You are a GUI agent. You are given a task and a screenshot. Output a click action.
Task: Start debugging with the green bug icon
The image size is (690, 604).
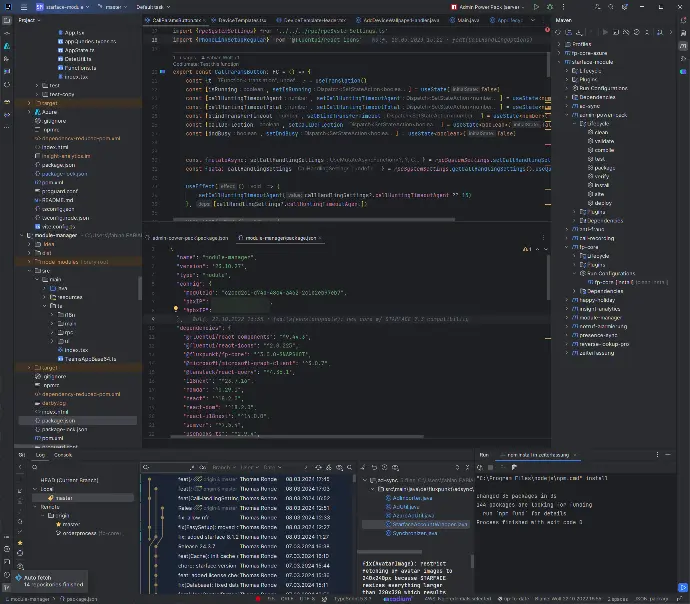pyautogui.click(x=550, y=7)
